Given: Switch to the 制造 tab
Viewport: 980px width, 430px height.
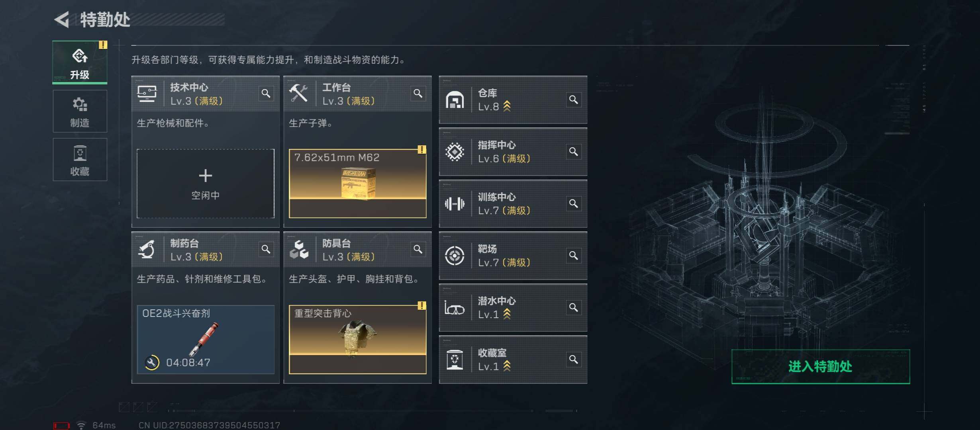Looking at the screenshot, I should 80,111.
